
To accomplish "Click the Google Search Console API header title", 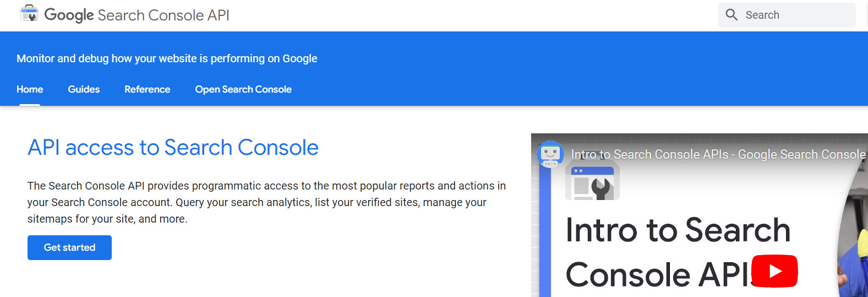I will click(137, 15).
